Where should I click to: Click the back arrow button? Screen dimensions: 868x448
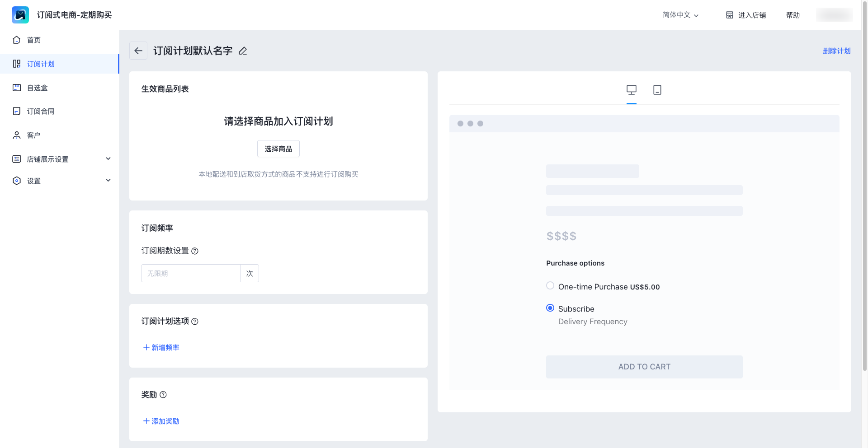[138, 51]
